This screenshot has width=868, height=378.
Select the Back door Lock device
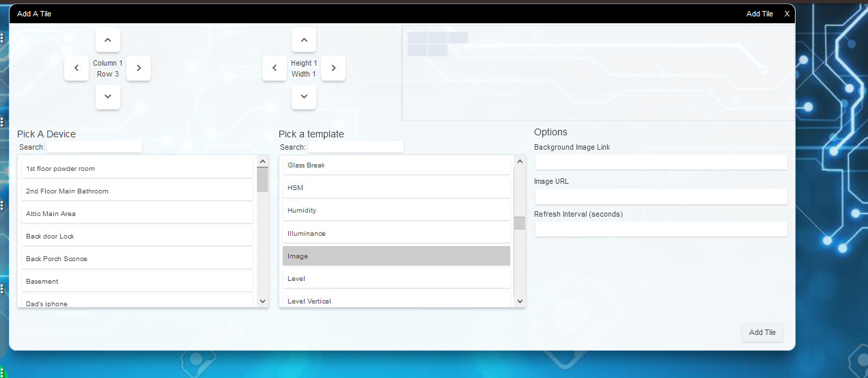(x=137, y=236)
